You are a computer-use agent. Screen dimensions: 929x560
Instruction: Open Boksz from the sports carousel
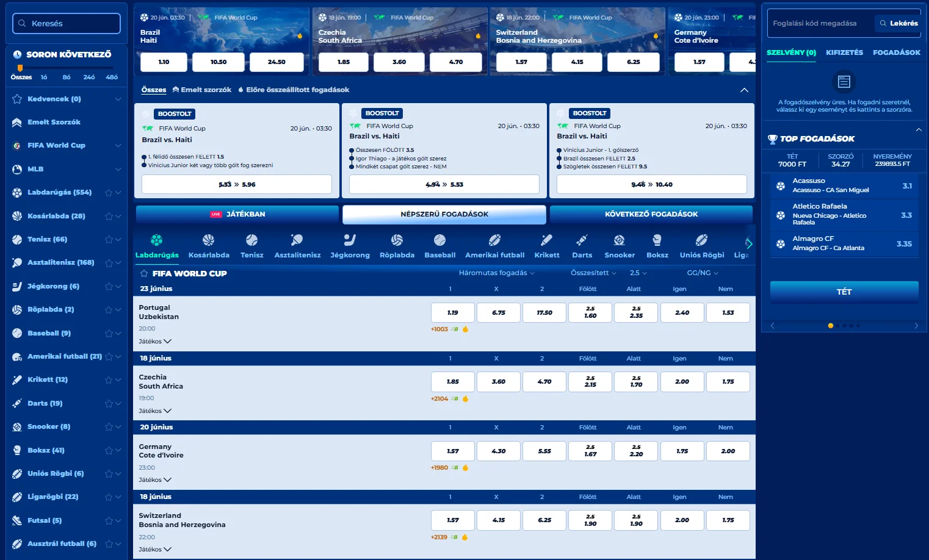click(x=657, y=240)
